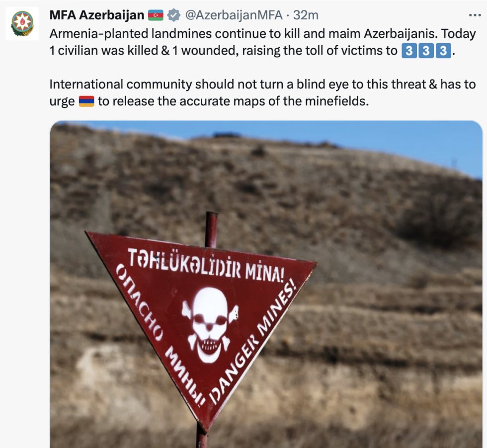The width and height of the screenshot is (487, 448).
Task: Click the Russian 'ОПАСНО МИНЫ!' sign text
Action: click(x=160, y=336)
